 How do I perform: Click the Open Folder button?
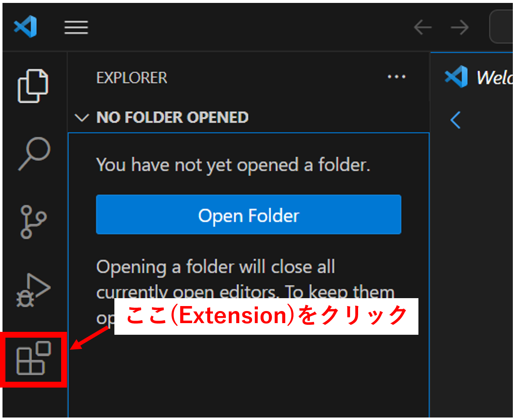pos(249,215)
